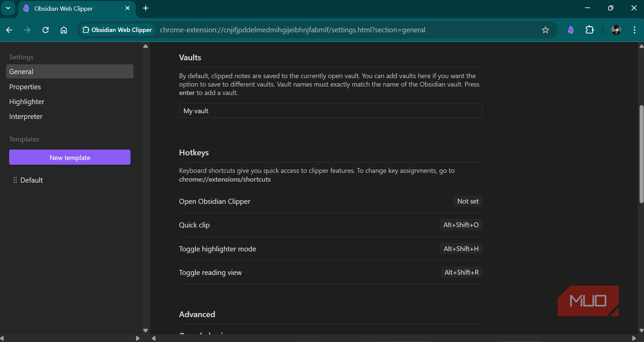644x342 pixels.
Task: Click the Not set hotkey for Open Obsidian Clipper
Action: pyautogui.click(x=468, y=201)
